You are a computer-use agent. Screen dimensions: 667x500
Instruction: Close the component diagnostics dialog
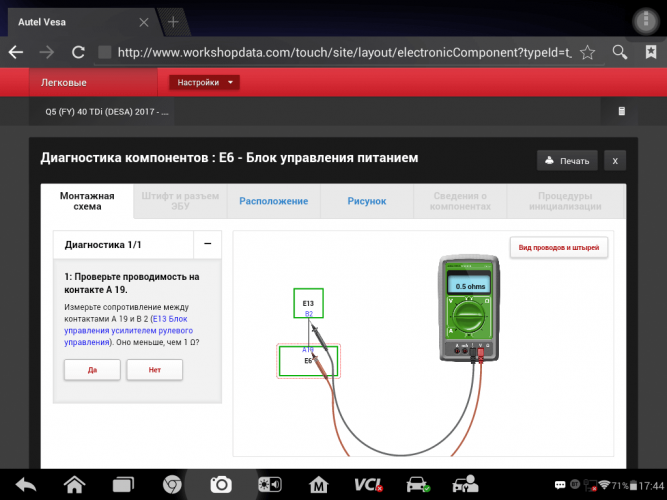click(x=615, y=161)
